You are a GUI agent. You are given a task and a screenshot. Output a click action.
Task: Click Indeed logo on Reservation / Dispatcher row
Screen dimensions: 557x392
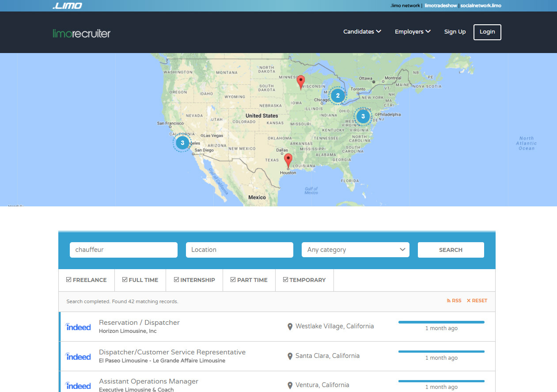click(78, 327)
